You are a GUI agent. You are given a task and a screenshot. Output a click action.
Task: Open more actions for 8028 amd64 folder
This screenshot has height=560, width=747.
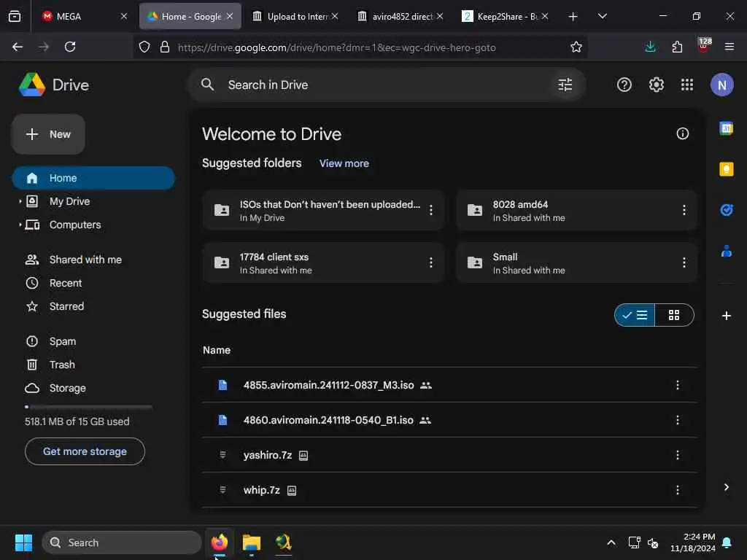[x=684, y=210]
